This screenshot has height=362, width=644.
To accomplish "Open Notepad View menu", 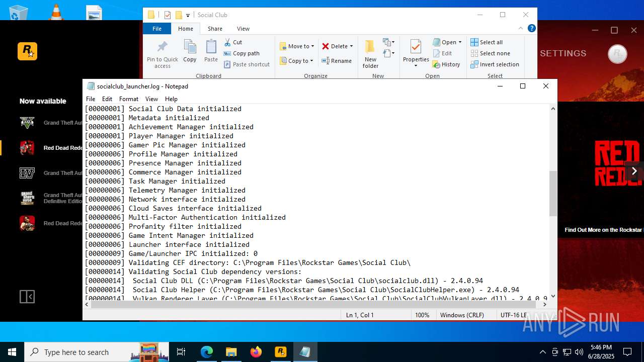I will [x=151, y=99].
